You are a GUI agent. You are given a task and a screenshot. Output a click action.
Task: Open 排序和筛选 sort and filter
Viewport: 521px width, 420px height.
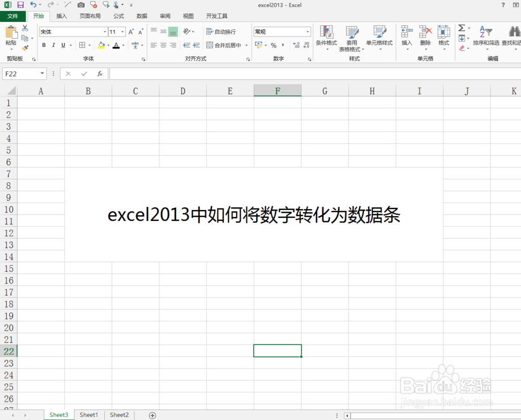coord(486,38)
